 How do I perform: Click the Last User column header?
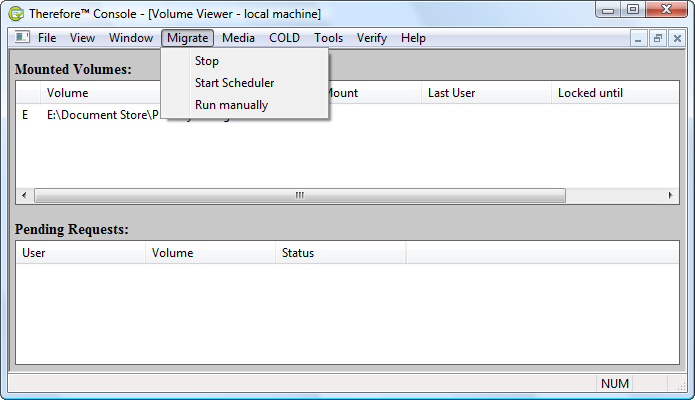click(486, 93)
